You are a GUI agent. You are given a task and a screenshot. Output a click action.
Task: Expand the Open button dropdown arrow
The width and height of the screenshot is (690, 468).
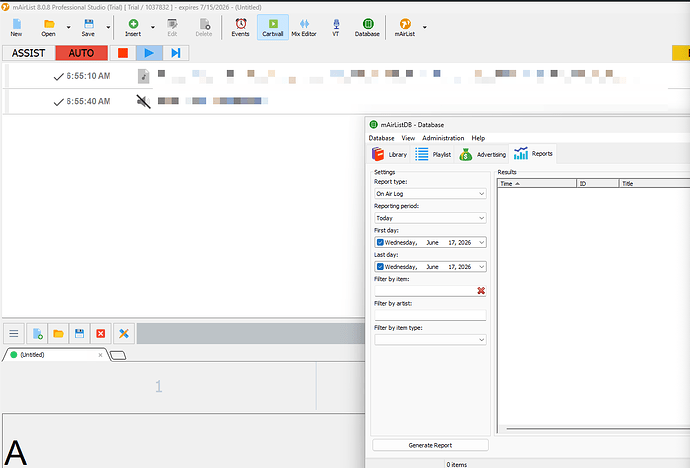click(x=68, y=27)
